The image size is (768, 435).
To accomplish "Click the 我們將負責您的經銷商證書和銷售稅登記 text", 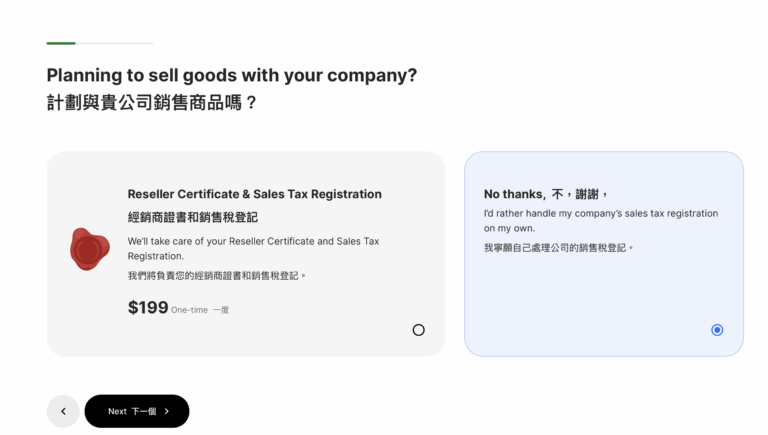I will click(217, 275).
